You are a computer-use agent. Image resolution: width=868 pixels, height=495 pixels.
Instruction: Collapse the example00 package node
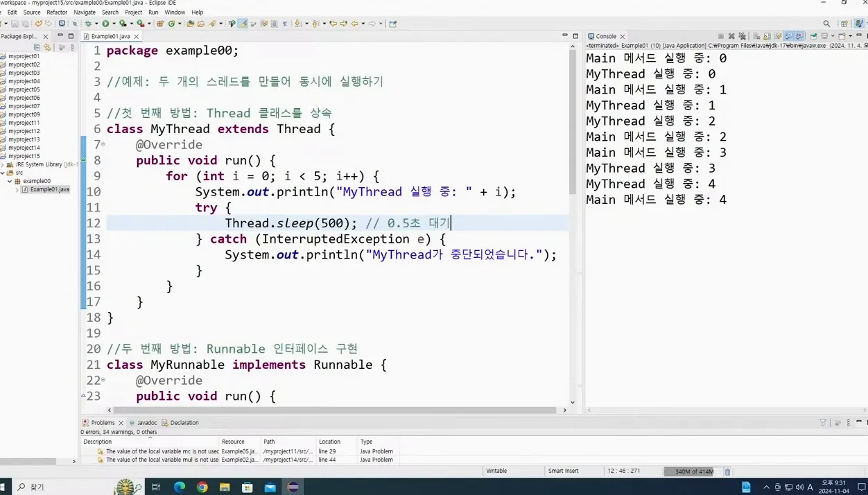coord(10,181)
